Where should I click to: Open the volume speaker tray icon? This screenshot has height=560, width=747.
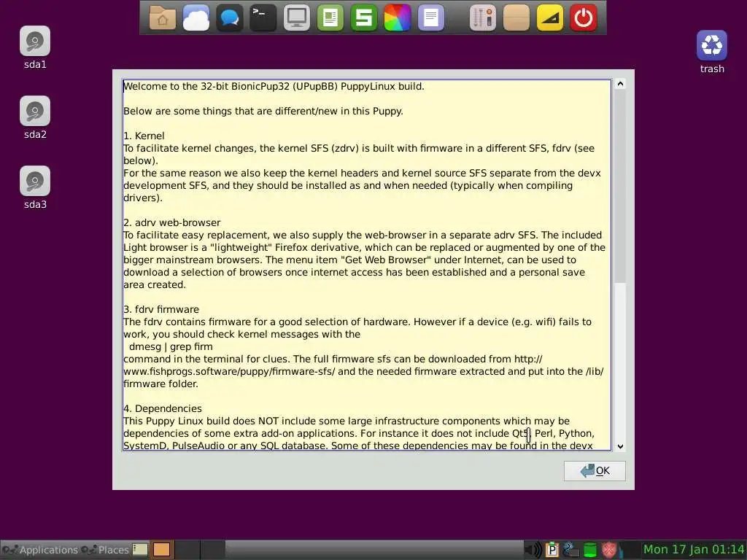click(534, 550)
